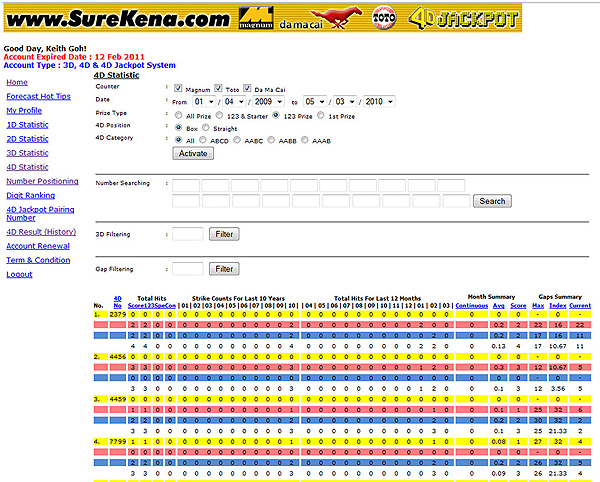Open the 4D Statistic sidebar link
600x482 pixels.
point(28,167)
